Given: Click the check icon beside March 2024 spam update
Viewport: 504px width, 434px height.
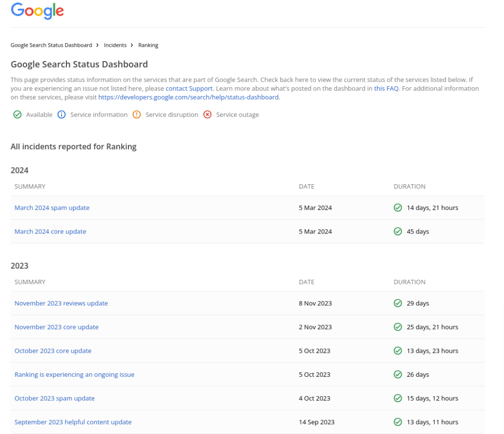Looking at the screenshot, I should coord(398,207).
